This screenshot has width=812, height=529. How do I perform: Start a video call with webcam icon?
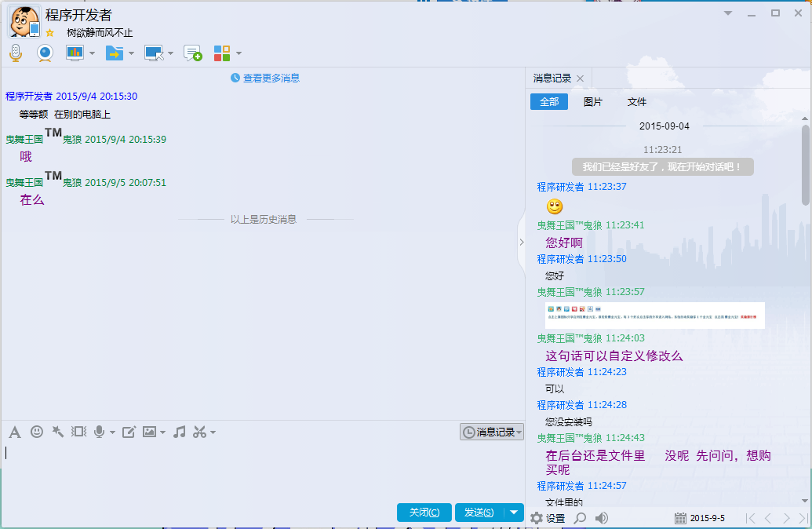coord(45,53)
